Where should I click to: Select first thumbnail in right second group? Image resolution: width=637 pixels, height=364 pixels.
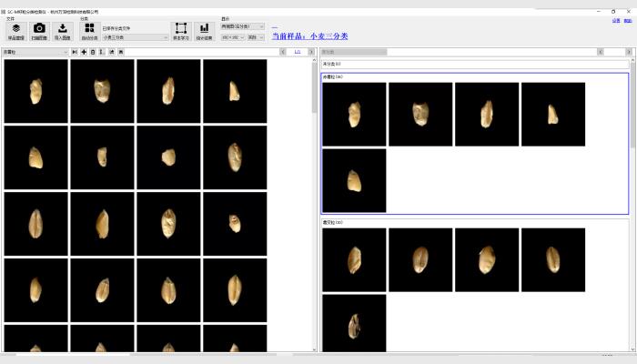354,259
